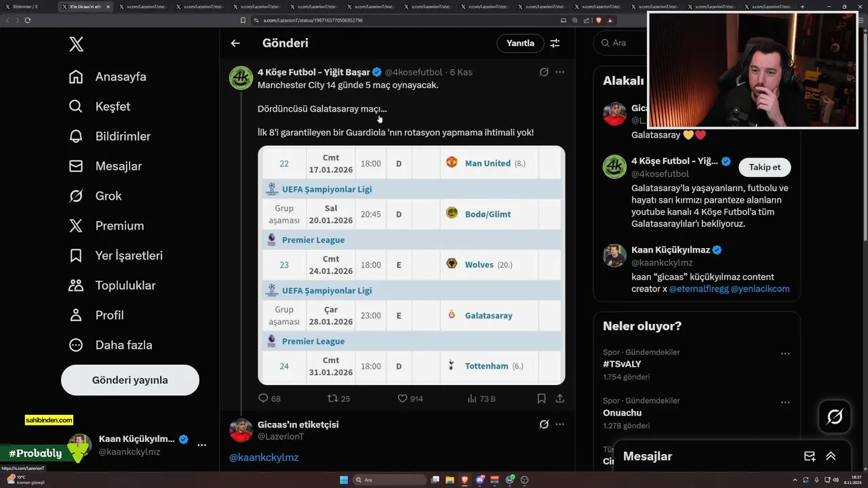Image resolution: width=868 pixels, height=488 pixels.
Task: View post analytics showing 73 B
Action: 481,399
